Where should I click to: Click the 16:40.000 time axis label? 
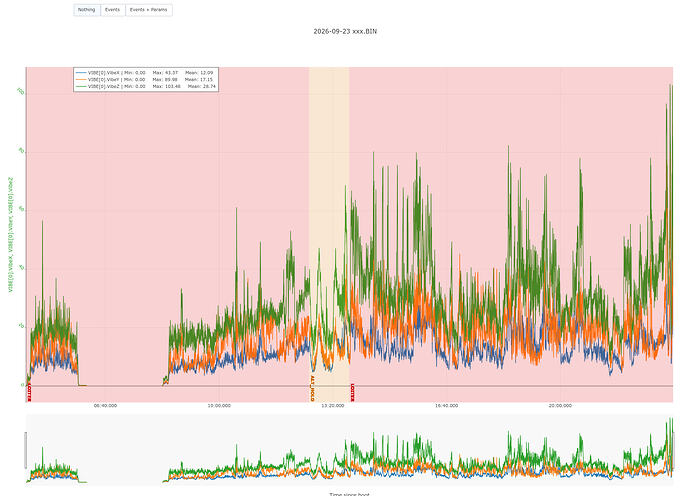point(447,406)
